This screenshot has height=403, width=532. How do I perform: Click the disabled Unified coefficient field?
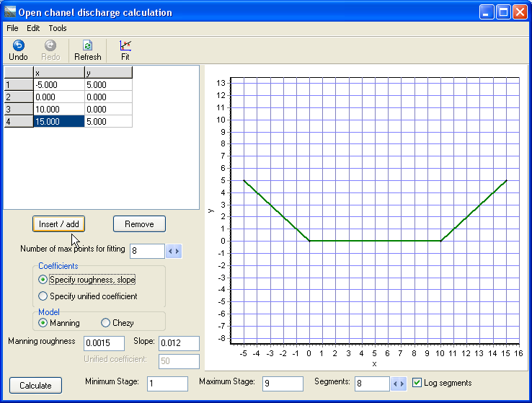(179, 361)
